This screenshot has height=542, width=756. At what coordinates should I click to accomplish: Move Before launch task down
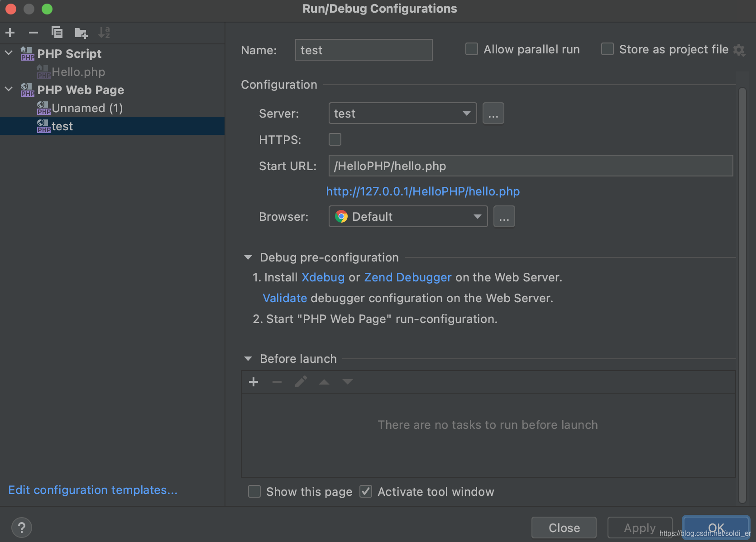tap(348, 382)
